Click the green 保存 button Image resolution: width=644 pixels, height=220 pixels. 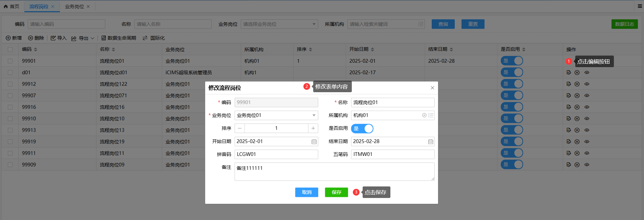tap(336, 192)
